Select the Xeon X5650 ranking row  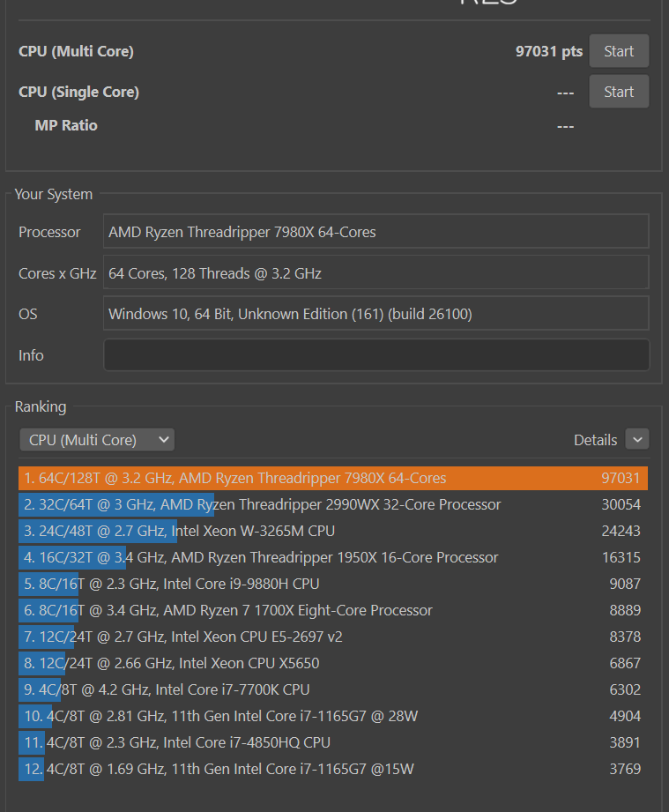coord(332,663)
